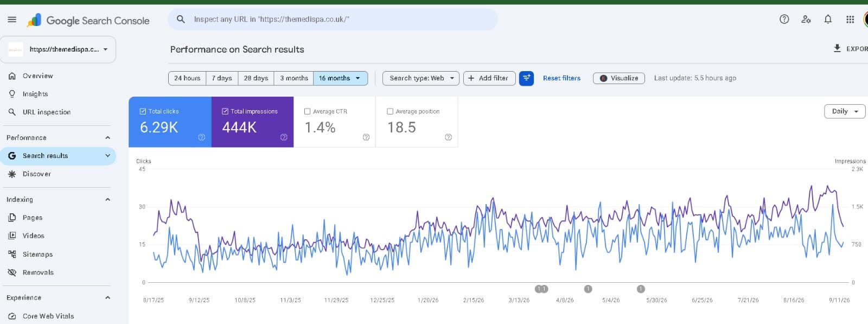The height and width of the screenshot is (324, 868).
Task: Collapse the Performance section
Action: (107, 138)
